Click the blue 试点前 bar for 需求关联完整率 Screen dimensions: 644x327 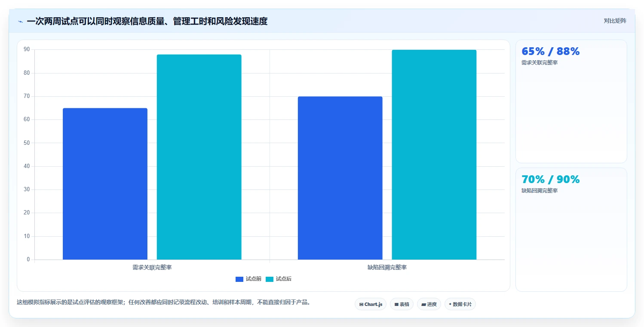105,184
